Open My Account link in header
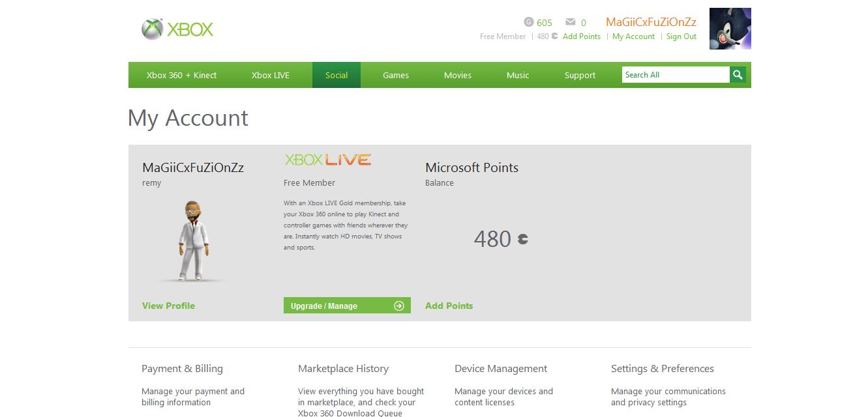868x417 pixels. click(633, 36)
